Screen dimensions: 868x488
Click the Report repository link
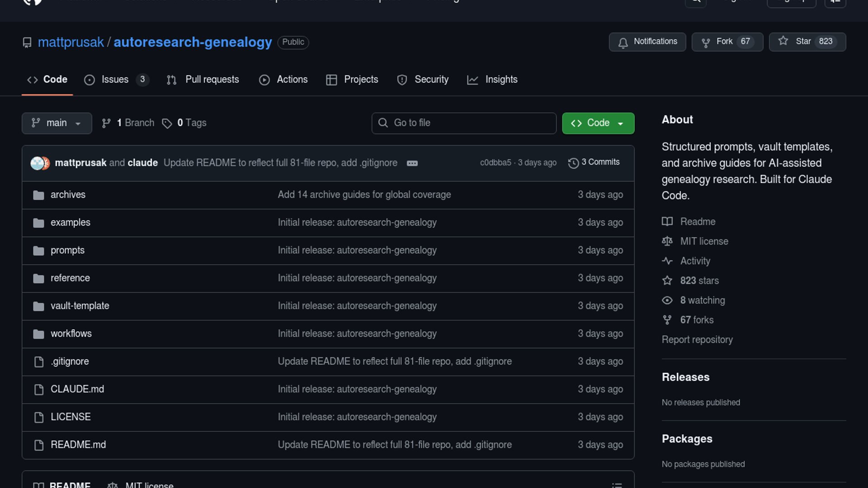(697, 340)
